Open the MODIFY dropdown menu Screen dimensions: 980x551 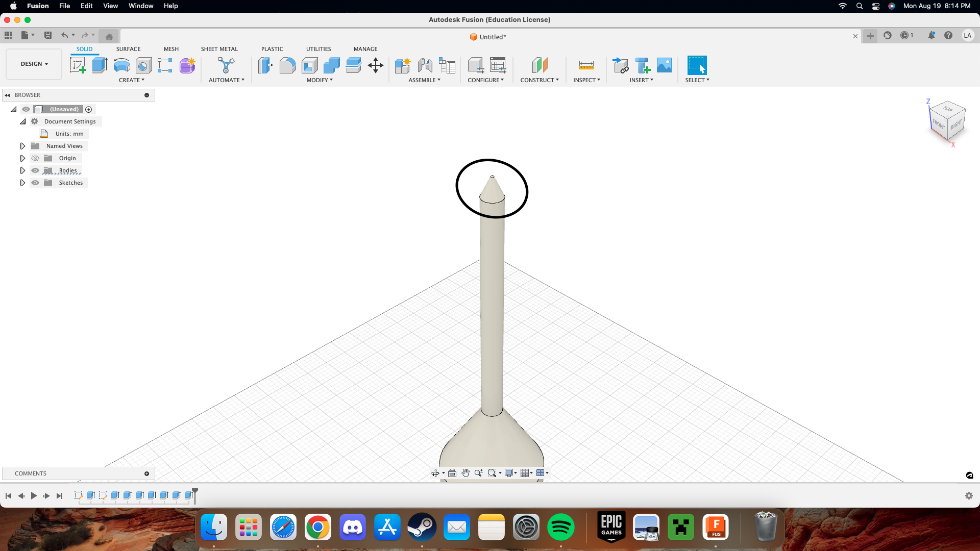pyautogui.click(x=320, y=80)
